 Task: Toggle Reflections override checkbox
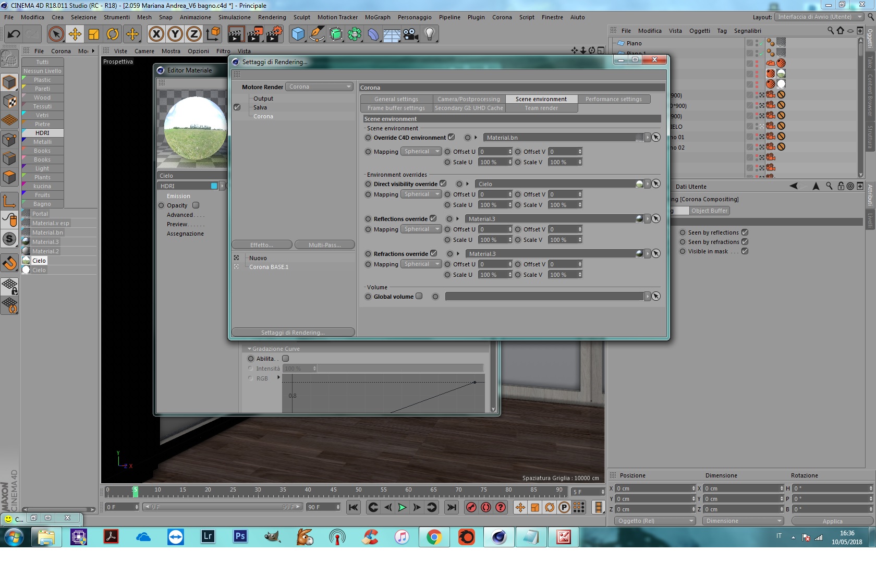click(x=433, y=218)
